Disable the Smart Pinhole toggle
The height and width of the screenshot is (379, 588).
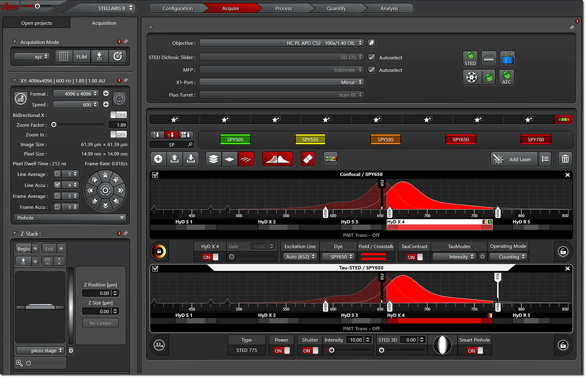coord(475,351)
